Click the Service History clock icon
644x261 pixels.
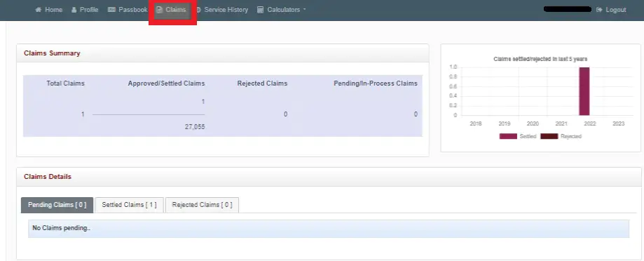click(x=198, y=10)
